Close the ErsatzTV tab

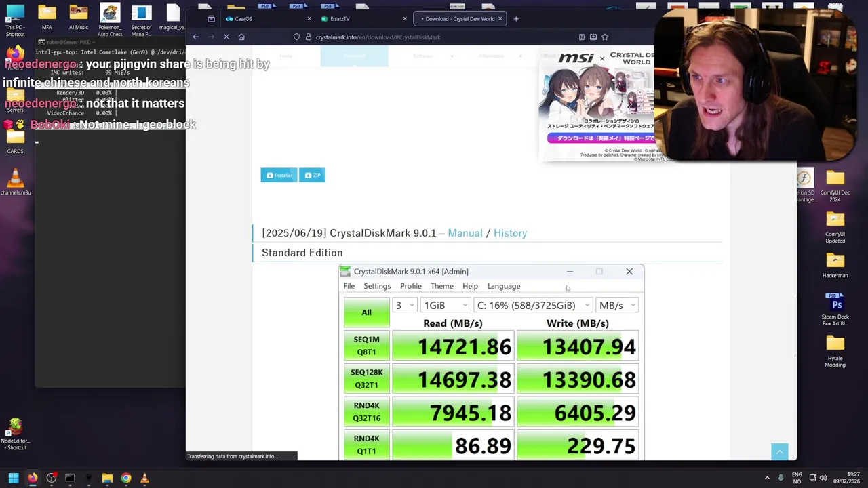[405, 19]
